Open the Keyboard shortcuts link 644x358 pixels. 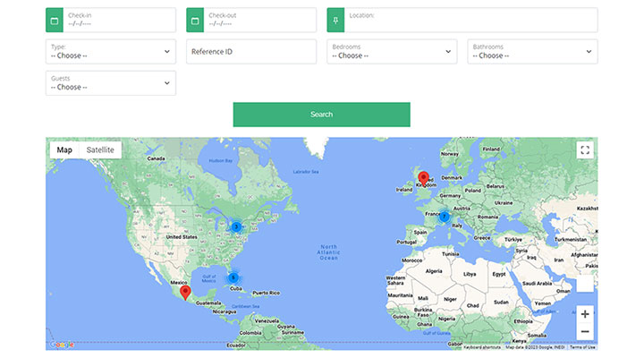(x=482, y=347)
